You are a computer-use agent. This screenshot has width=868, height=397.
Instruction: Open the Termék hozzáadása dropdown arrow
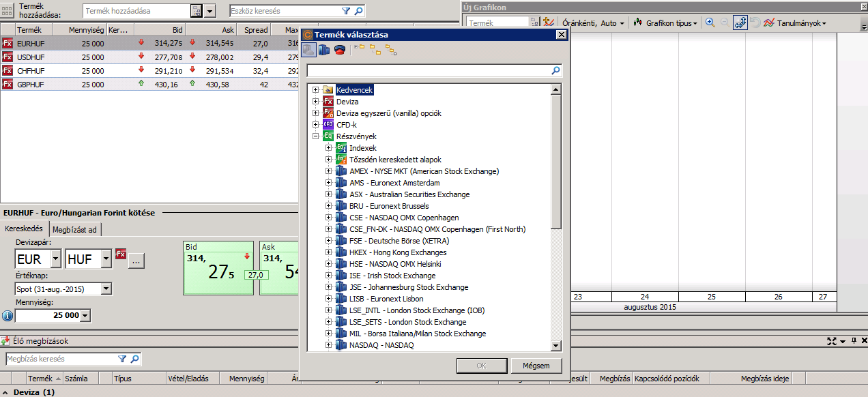point(210,11)
